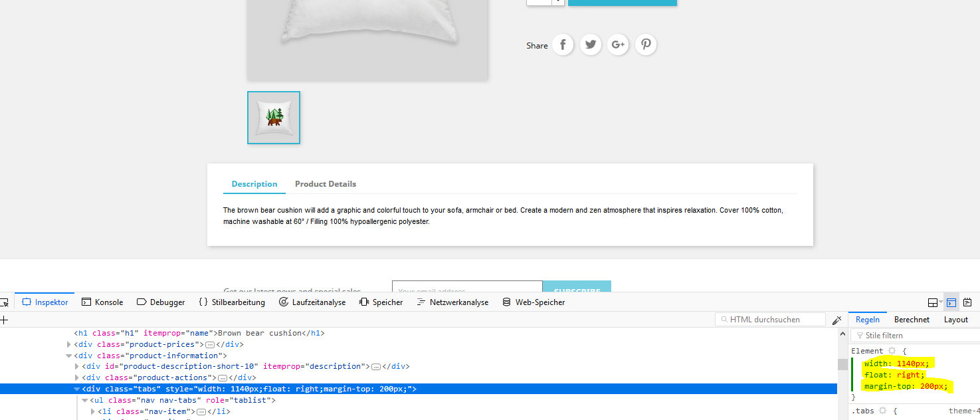Pick a color with the eyedropper tool
This screenshot has width=980, height=420.
tap(836, 320)
